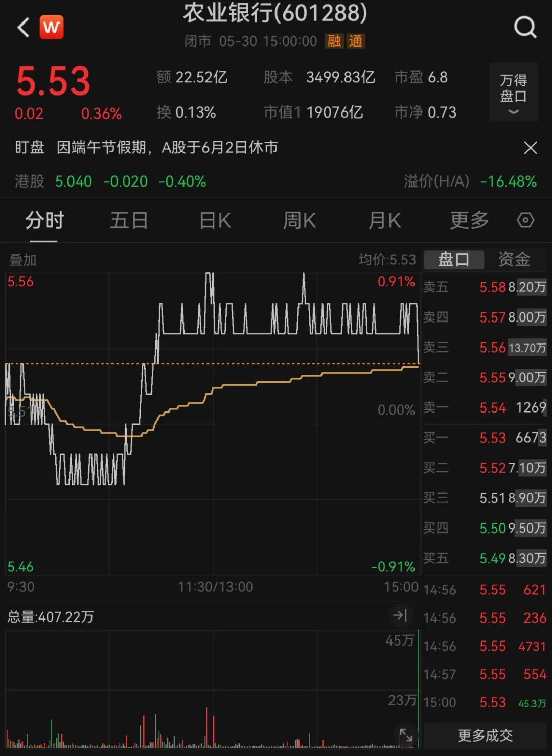Tap 均价:5.53 average price label
The width and height of the screenshot is (552, 756).
pyautogui.click(x=387, y=260)
